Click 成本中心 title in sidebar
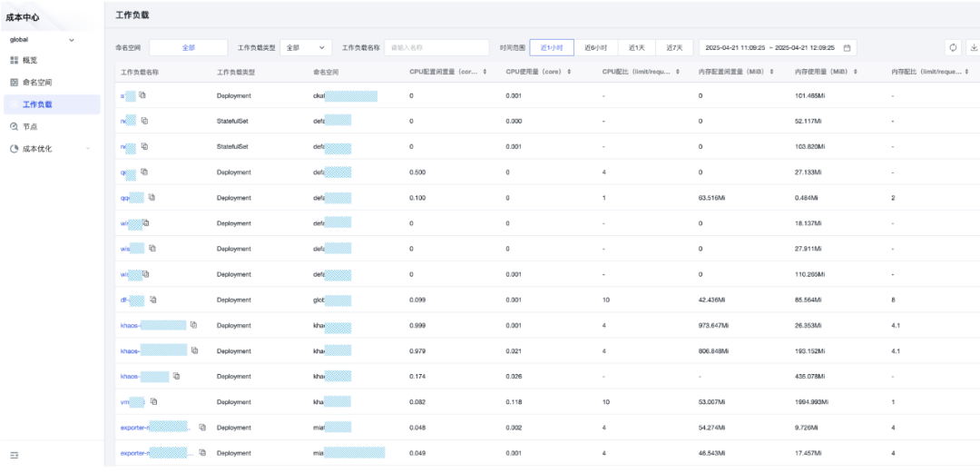 click(x=23, y=17)
